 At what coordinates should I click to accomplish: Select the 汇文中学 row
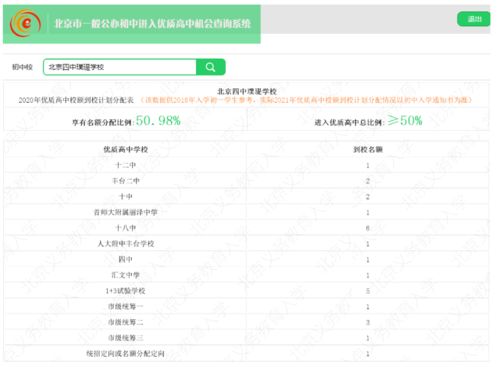tap(247, 275)
